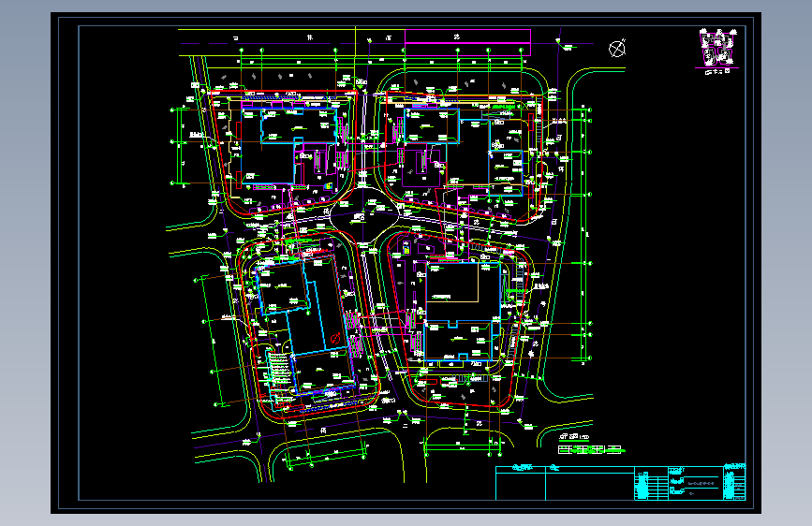Select the red revision cloud circle mark
The width and height of the screenshot is (812, 526).
point(335,338)
